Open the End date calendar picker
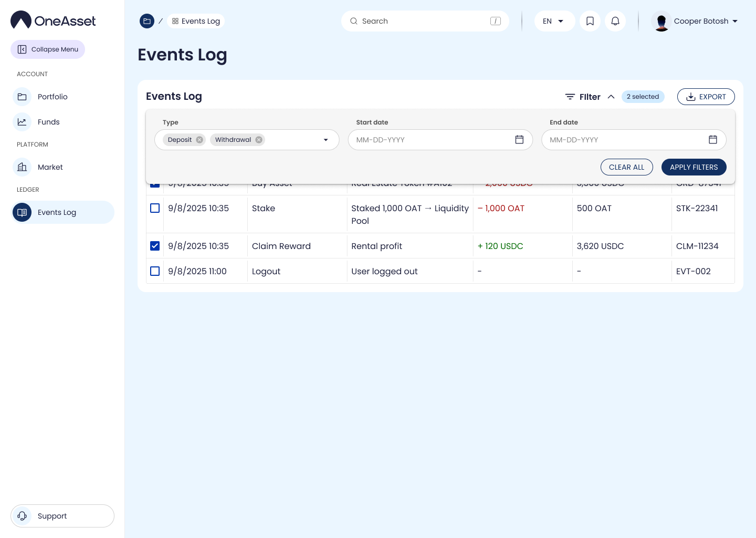Screen dimensions: 756x538 [712, 140]
